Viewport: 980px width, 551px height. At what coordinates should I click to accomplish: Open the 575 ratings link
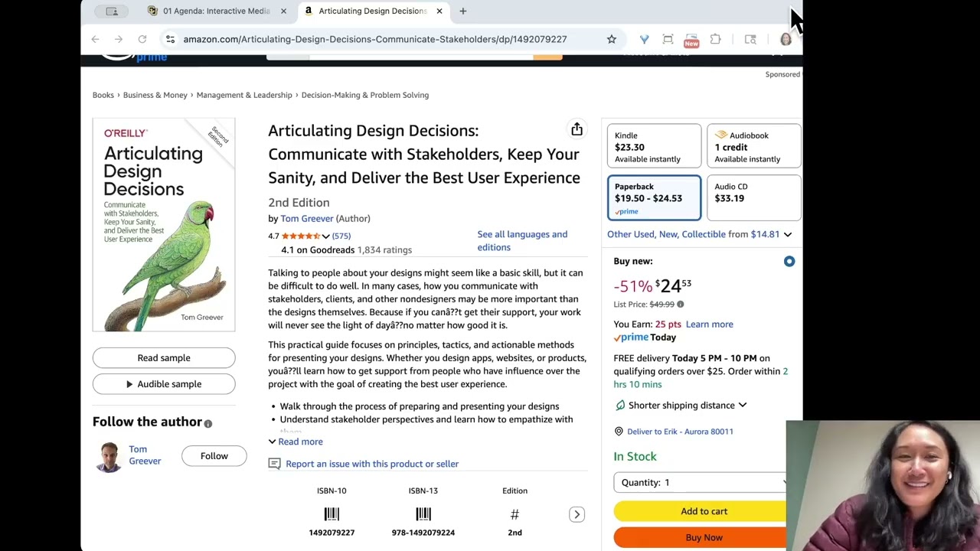[341, 236]
